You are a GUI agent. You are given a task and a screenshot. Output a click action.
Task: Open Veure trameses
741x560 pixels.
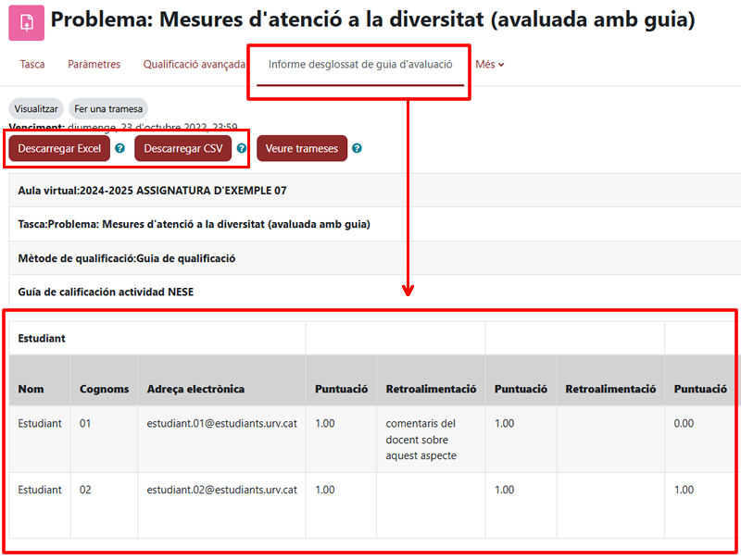pos(302,147)
